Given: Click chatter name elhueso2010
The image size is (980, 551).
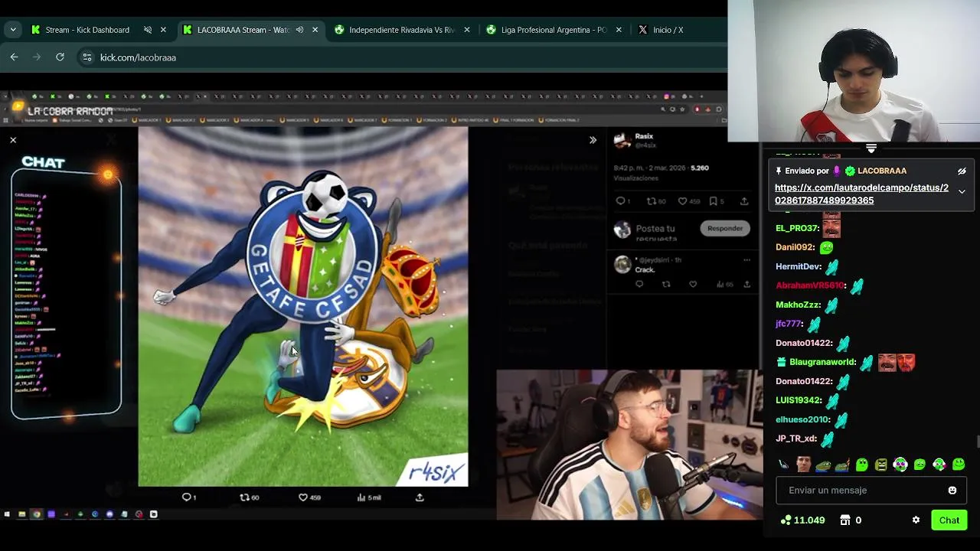Looking at the screenshot, I should tap(802, 419).
